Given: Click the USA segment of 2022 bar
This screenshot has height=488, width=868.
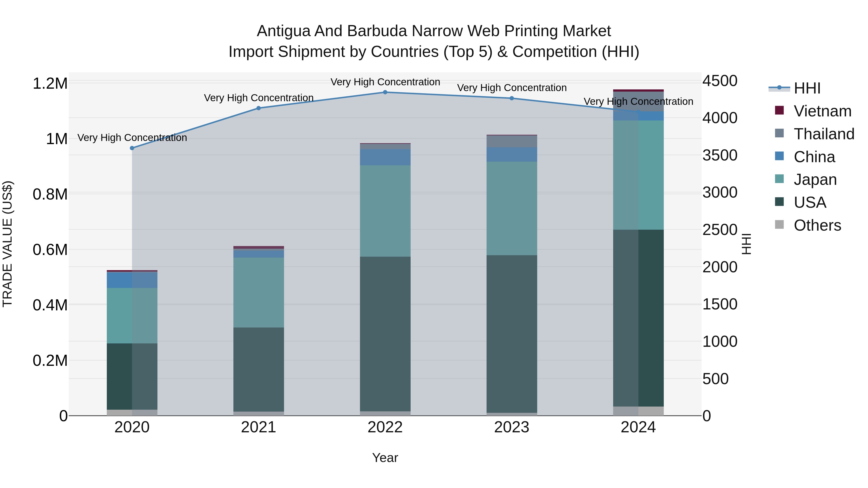Looking at the screenshot, I should [385, 334].
